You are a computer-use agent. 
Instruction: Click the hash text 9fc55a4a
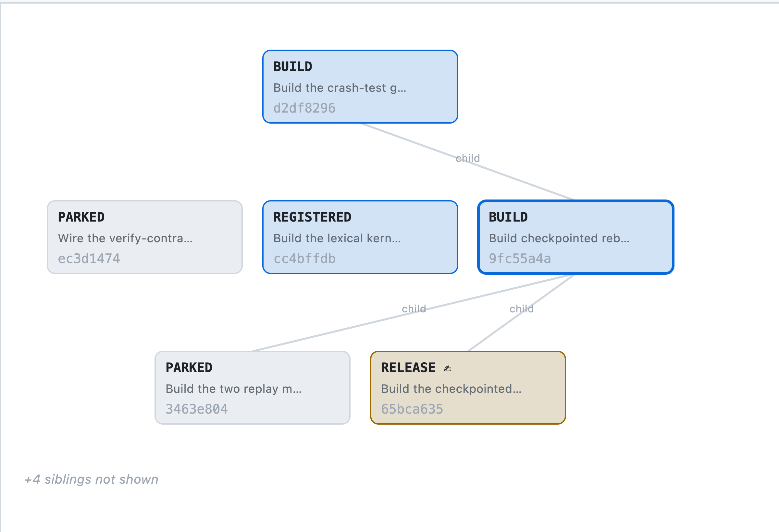(x=520, y=259)
